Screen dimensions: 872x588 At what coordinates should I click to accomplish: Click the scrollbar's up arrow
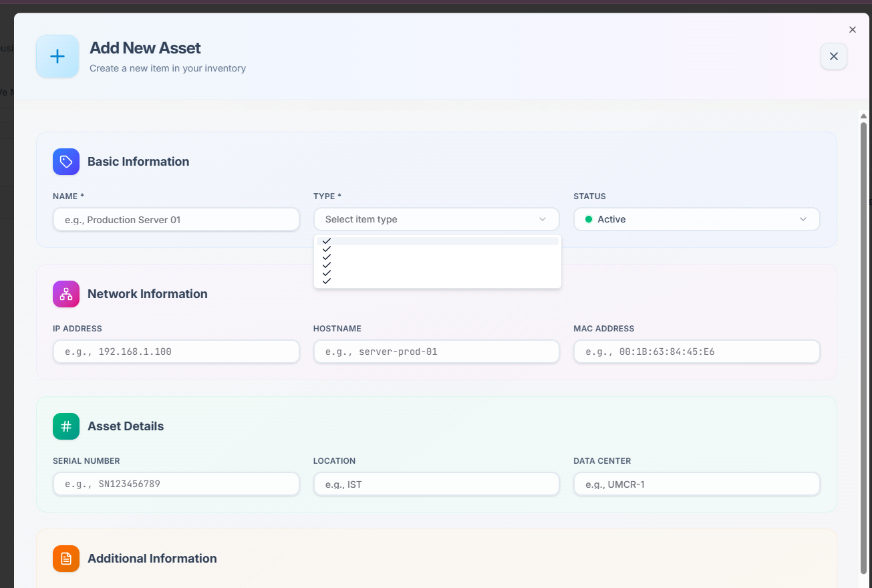pyautogui.click(x=863, y=116)
